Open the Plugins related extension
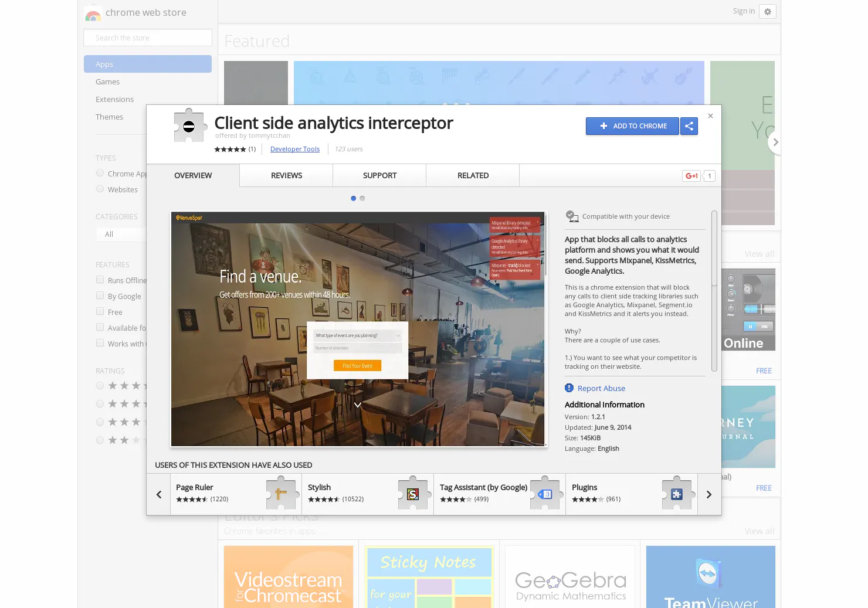 point(632,494)
